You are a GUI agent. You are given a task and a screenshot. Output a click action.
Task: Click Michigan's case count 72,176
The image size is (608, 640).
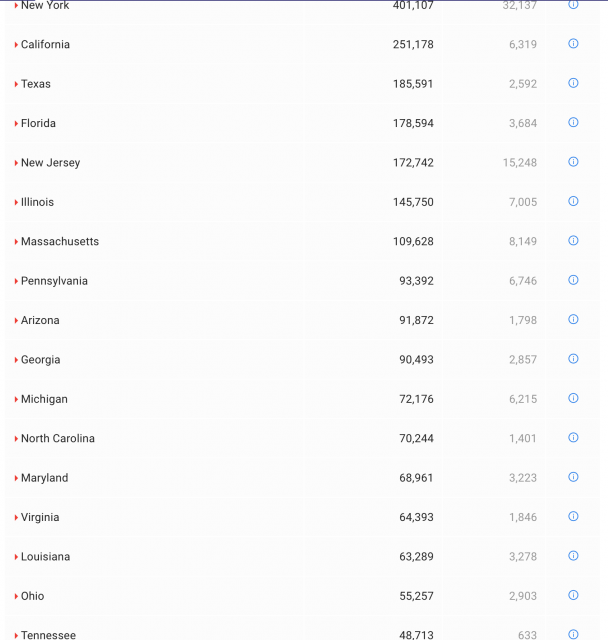pos(416,399)
